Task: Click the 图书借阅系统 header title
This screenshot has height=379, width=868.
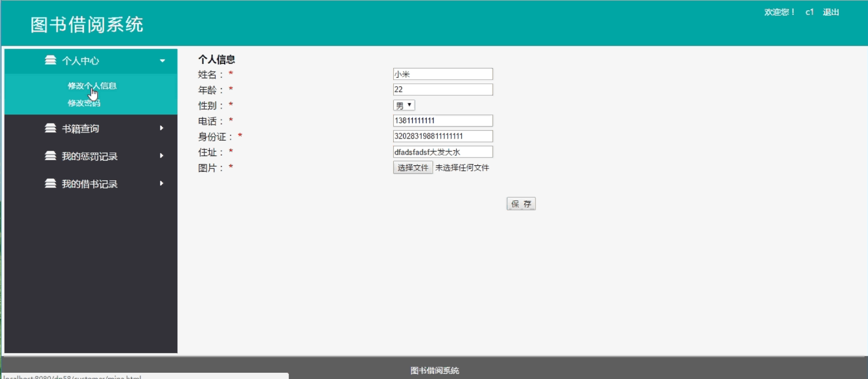Action: [87, 25]
